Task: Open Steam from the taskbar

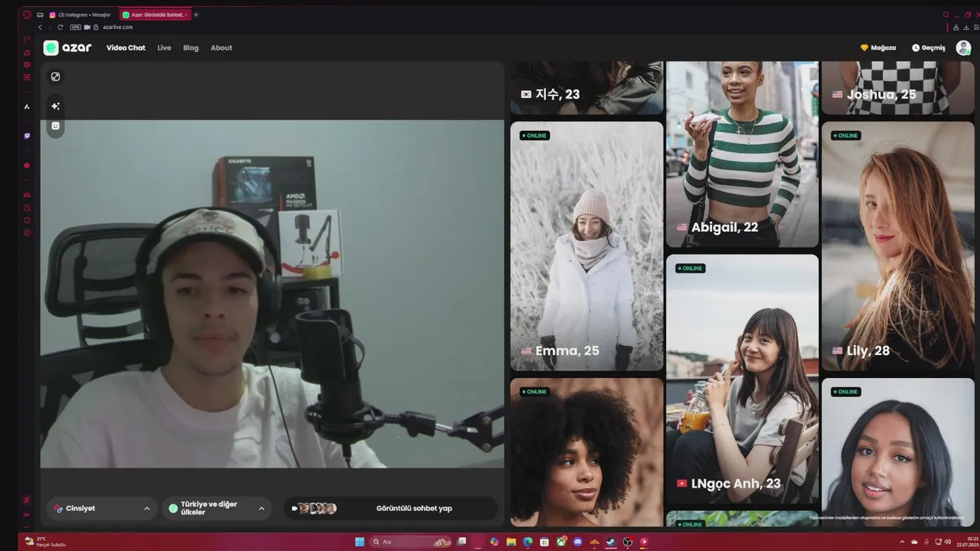Action: tap(611, 542)
